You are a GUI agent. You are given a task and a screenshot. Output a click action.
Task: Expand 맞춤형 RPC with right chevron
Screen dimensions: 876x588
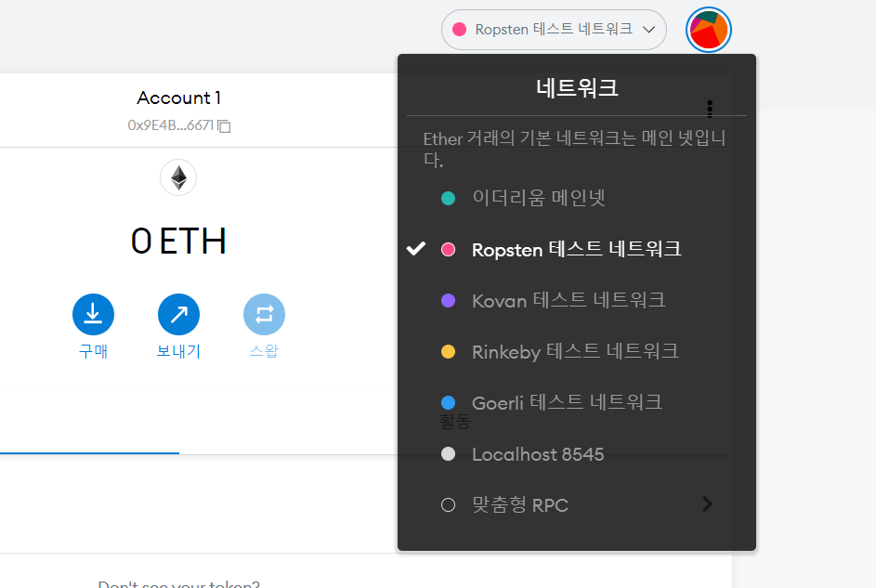tap(707, 504)
